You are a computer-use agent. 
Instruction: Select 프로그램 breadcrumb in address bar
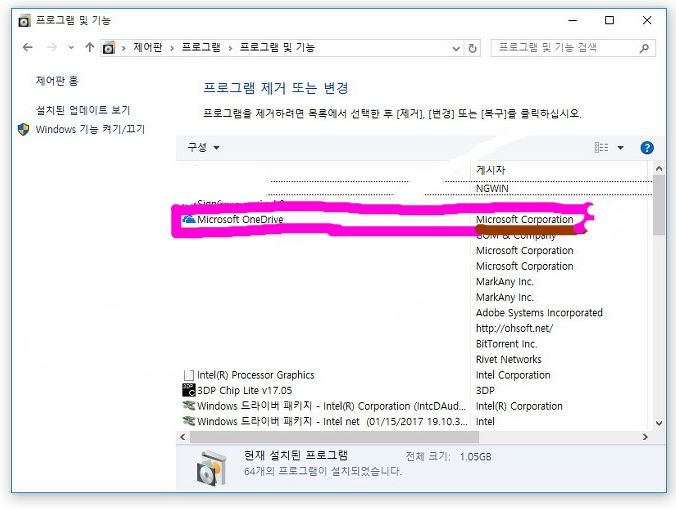pos(201,47)
